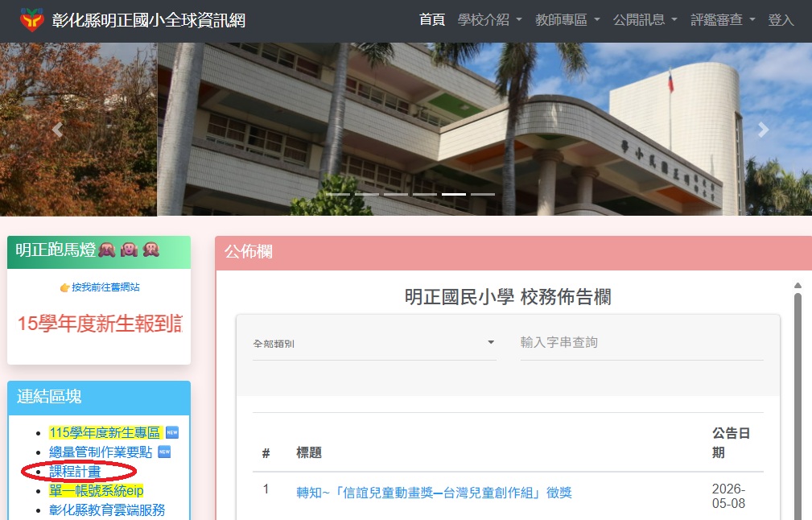This screenshot has height=520, width=812.
Task: Click the school logo icon in the navbar
Action: pyautogui.click(x=31, y=20)
